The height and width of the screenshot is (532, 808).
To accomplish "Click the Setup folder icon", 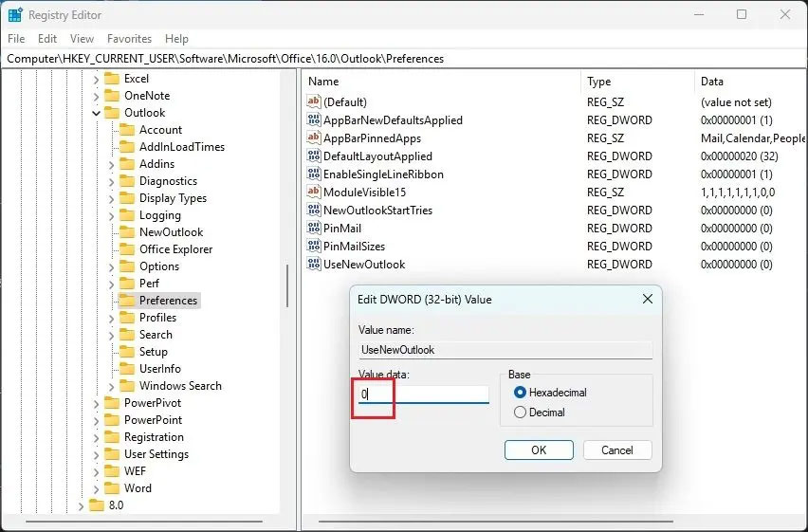I will click(x=127, y=352).
